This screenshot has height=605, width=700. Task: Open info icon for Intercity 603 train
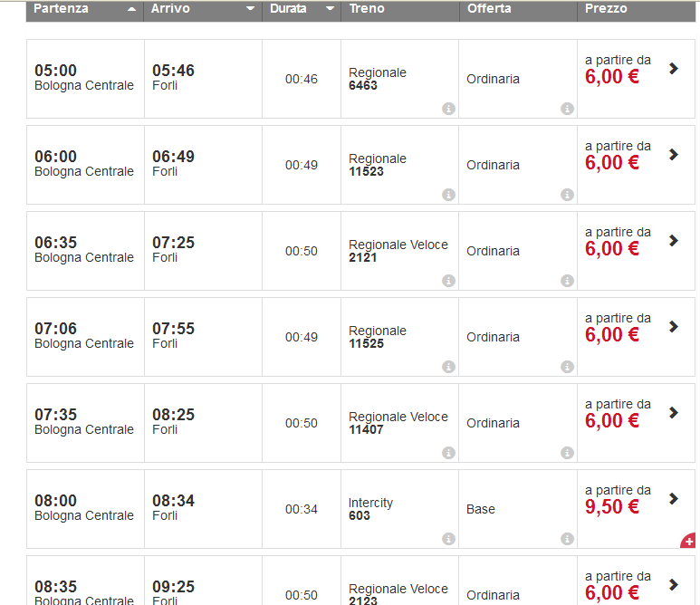click(448, 539)
